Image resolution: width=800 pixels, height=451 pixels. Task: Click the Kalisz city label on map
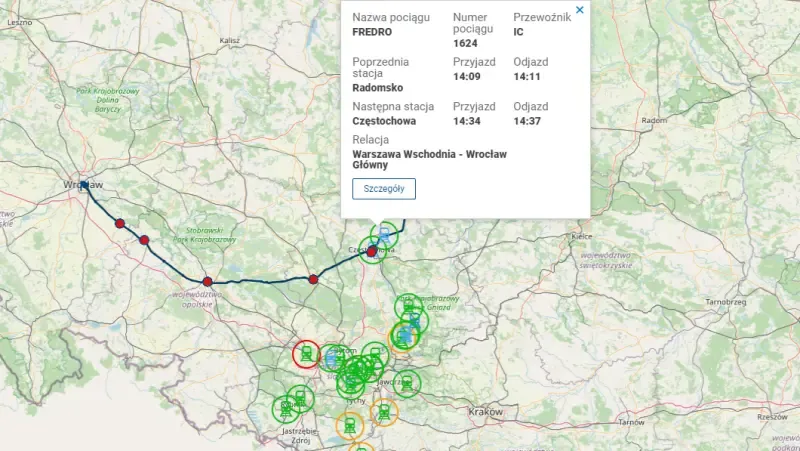[230, 40]
